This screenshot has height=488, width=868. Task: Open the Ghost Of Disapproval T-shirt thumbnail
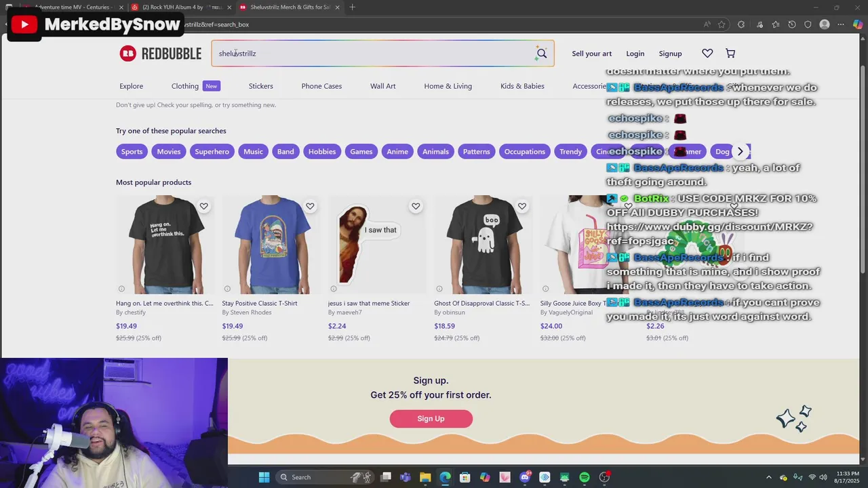484,245
